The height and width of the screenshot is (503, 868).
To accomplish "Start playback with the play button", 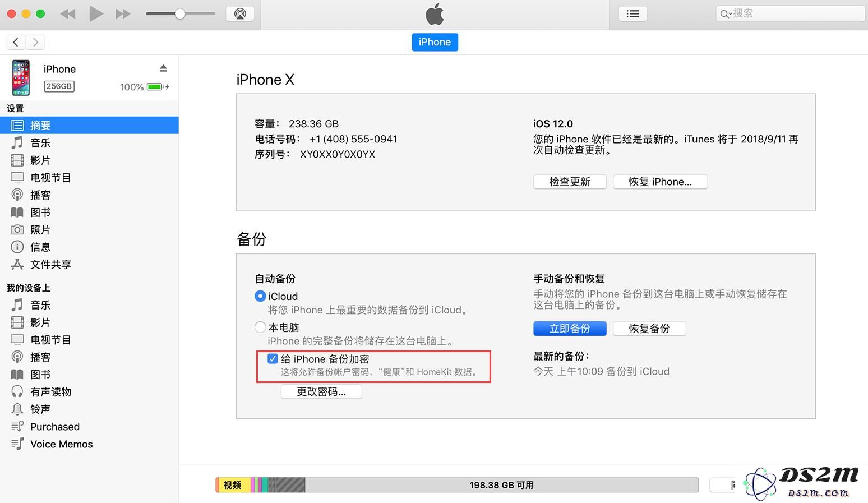I will pyautogui.click(x=96, y=13).
